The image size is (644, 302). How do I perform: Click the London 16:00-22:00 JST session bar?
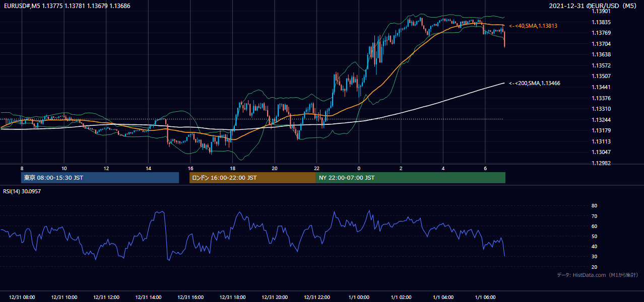click(x=252, y=178)
